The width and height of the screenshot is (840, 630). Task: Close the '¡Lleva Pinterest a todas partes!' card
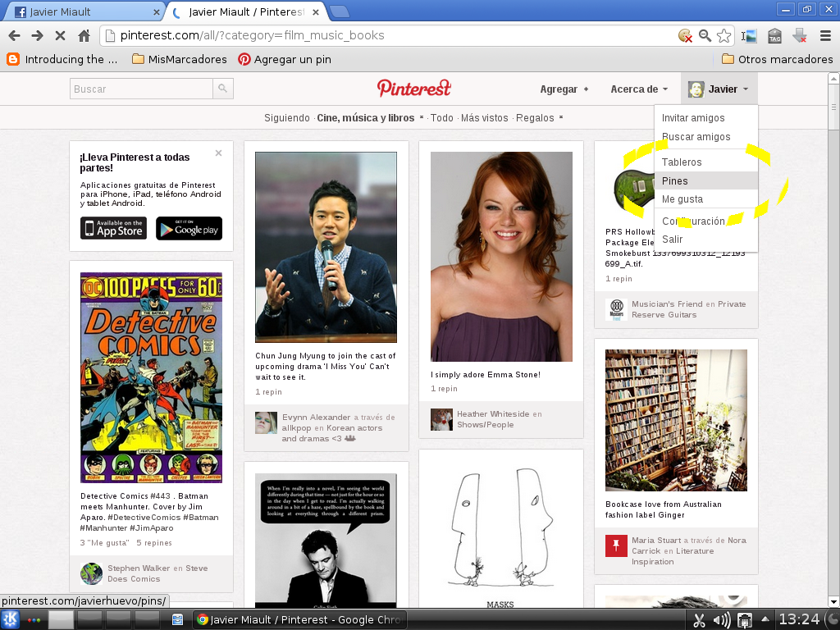tap(218, 153)
